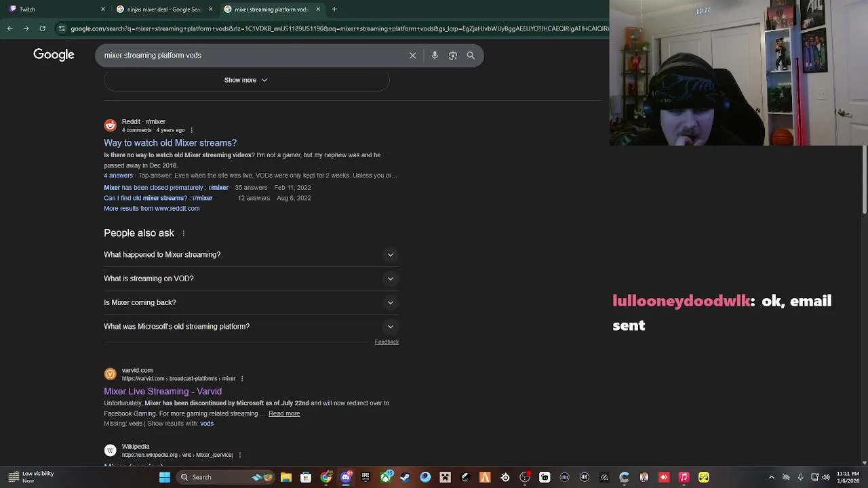Image resolution: width=868 pixels, height=488 pixels.
Task: Open Windows Start menu
Action: 164,477
